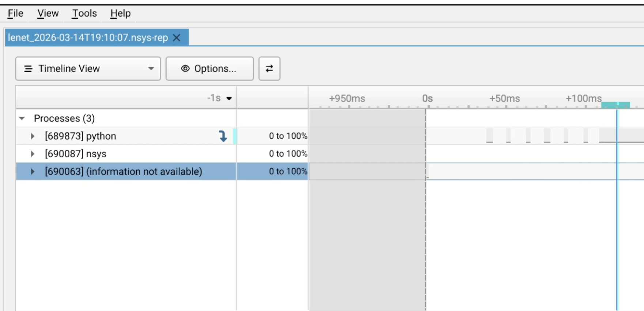Open the View menu

point(48,13)
